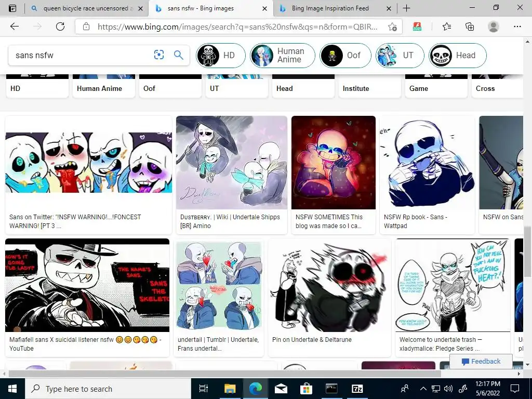Open the Dustberry umbrella image thumbnail
This screenshot has height=399, width=532.
231,163
